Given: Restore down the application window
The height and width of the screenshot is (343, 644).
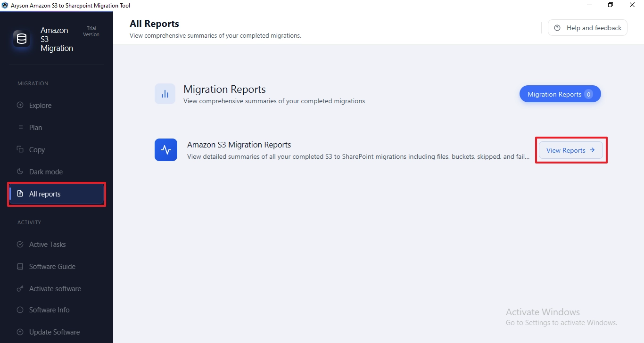Looking at the screenshot, I should (x=611, y=5).
